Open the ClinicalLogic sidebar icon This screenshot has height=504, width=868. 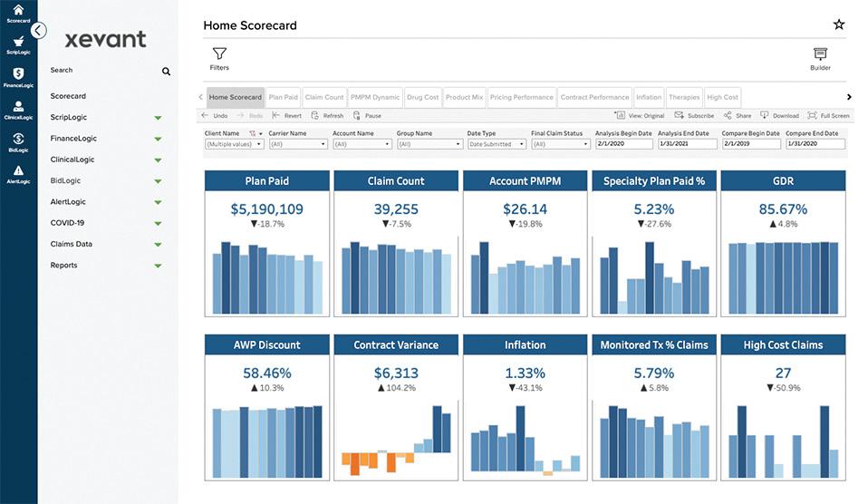tap(18, 106)
